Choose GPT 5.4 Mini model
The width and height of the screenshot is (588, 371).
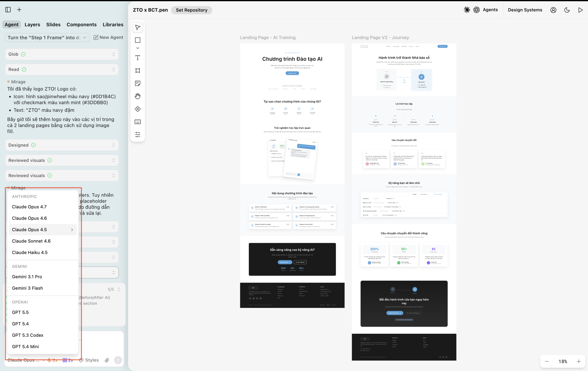coord(43,347)
